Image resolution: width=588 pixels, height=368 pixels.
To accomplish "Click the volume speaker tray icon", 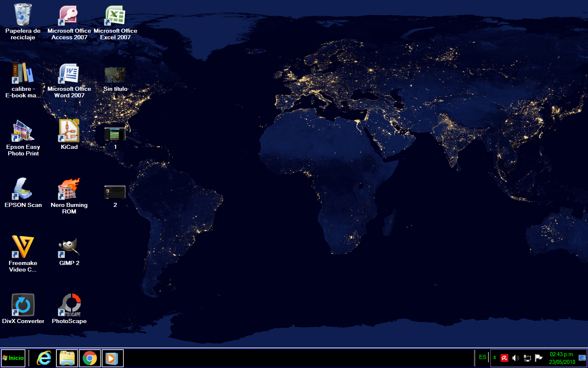I will click(x=516, y=358).
